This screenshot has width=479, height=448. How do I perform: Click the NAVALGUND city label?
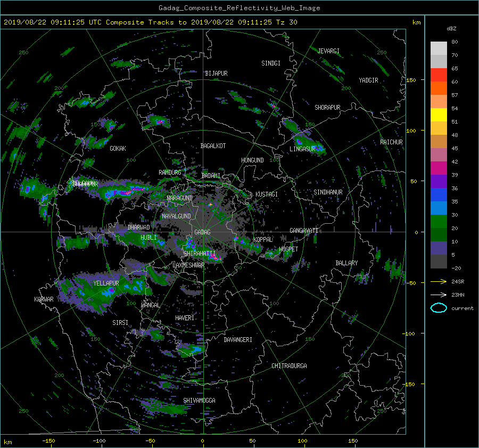click(176, 216)
